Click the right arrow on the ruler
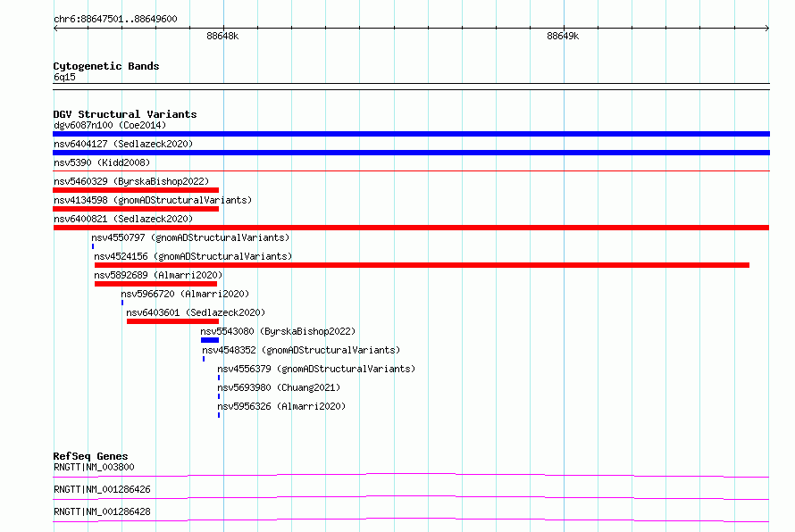Image resolution: width=795 pixels, height=532 pixels. coord(767,29)
